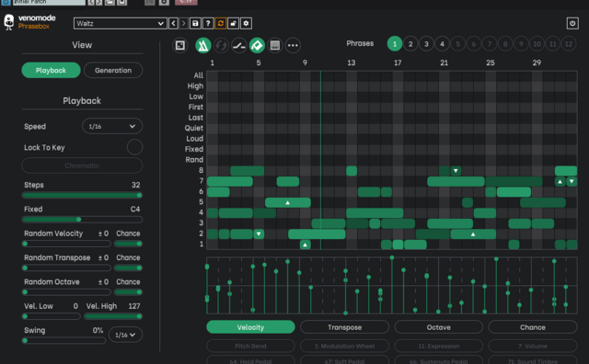
Task: Adjust the Random Velocity amount slider
Action: [66, 244]
